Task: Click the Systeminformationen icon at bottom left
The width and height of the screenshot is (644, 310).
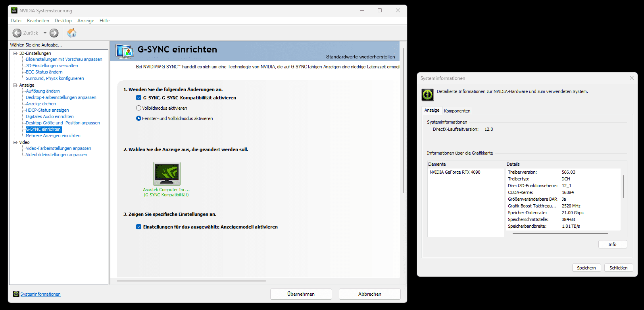Action: click(16, 294)
